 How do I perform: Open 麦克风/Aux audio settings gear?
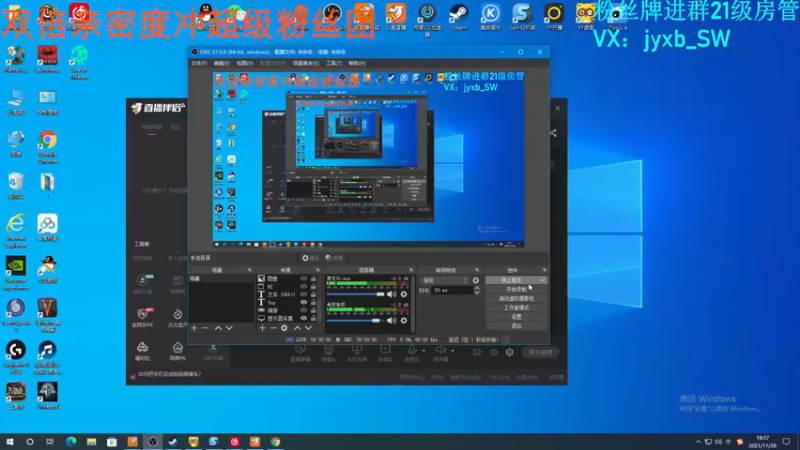coord(404,294)
